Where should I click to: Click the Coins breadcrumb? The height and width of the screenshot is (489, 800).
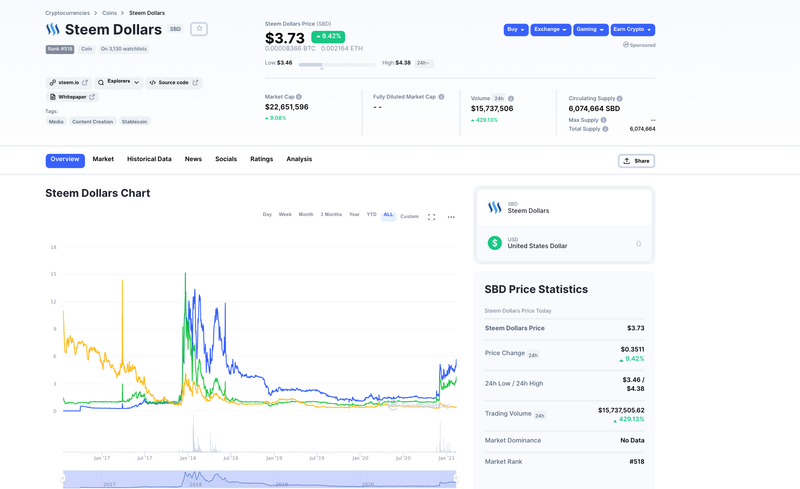coord(109,13)
